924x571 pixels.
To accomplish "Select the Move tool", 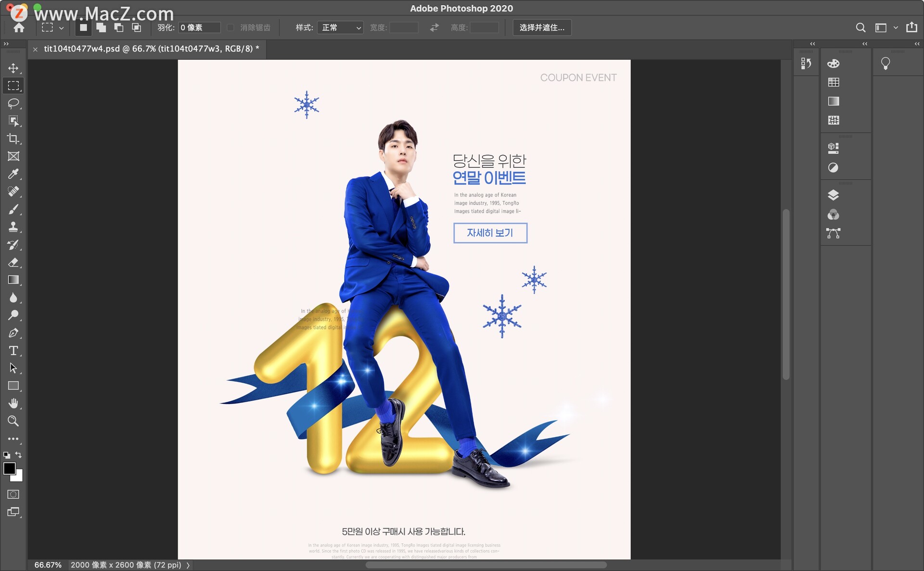I will coord(13,68).
